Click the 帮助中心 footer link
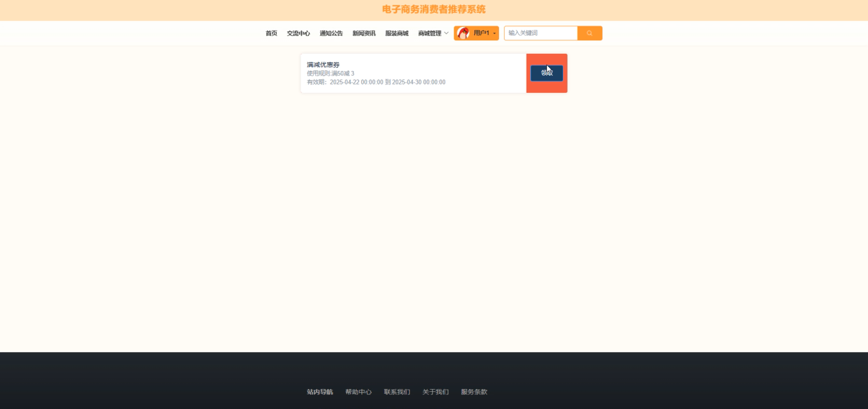This screenshot has width=868, height=409. coord(358,392)
